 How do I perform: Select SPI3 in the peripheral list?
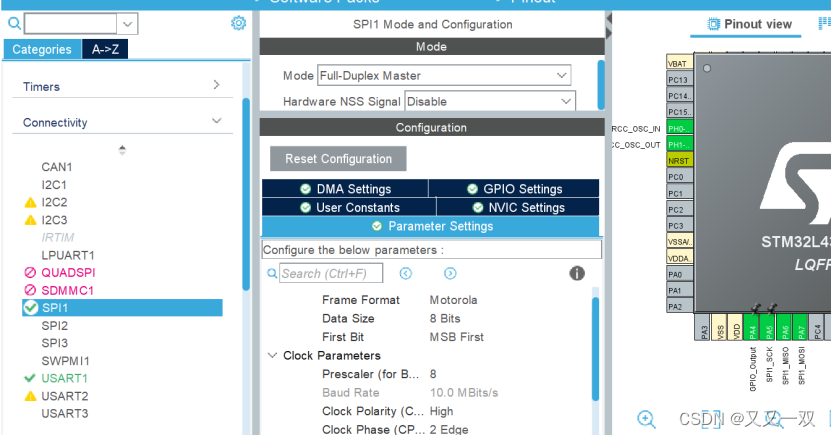(x=55, y=343)
